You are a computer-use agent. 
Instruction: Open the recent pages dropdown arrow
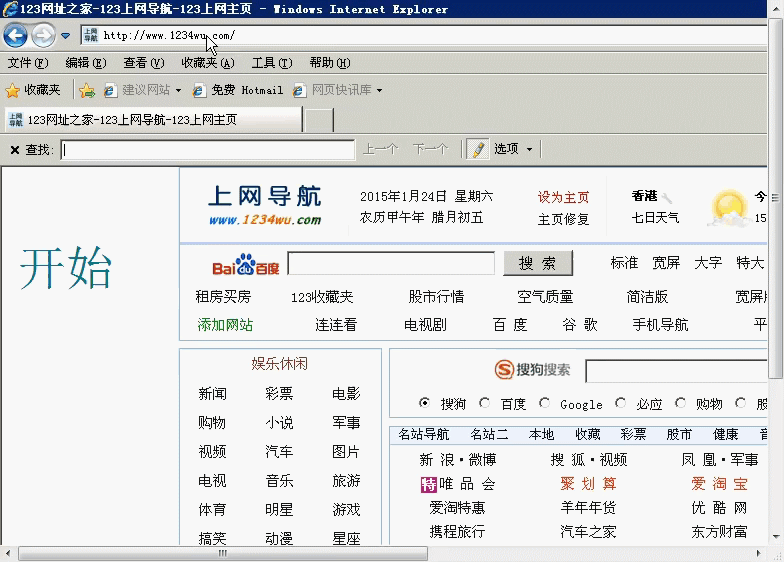[x=66, y=36]
